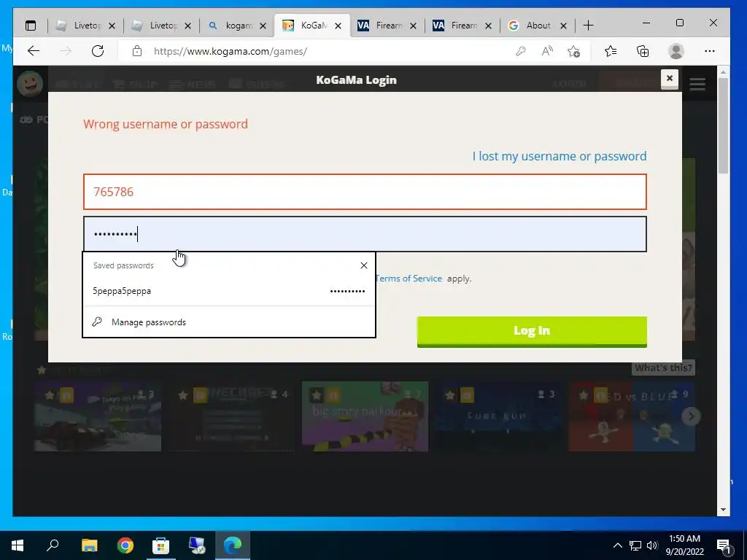Click the green Log In button

coord(532,332)
